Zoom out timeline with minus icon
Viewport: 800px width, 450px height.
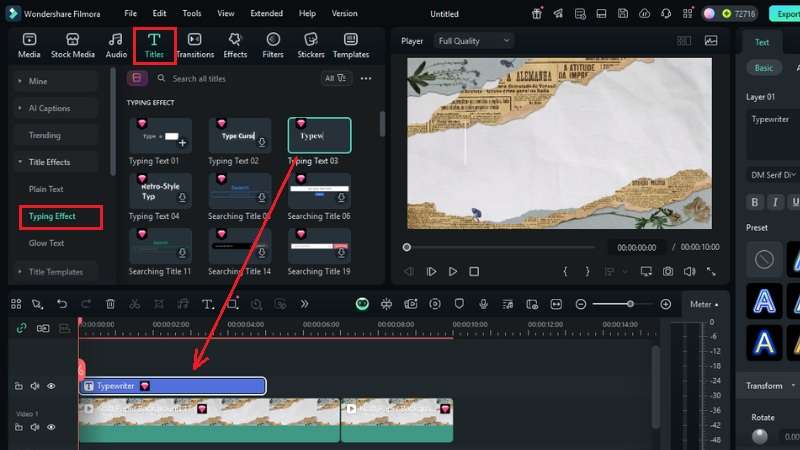coord(581,304)
